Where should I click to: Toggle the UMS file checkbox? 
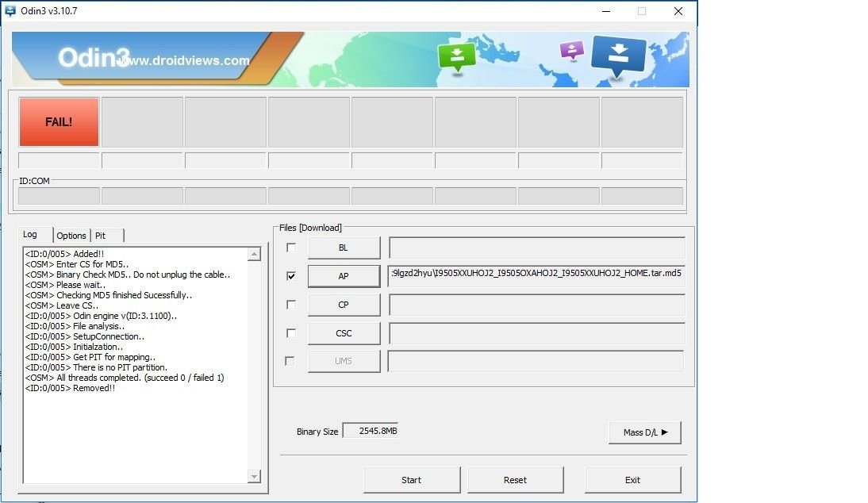coord(290,361)
